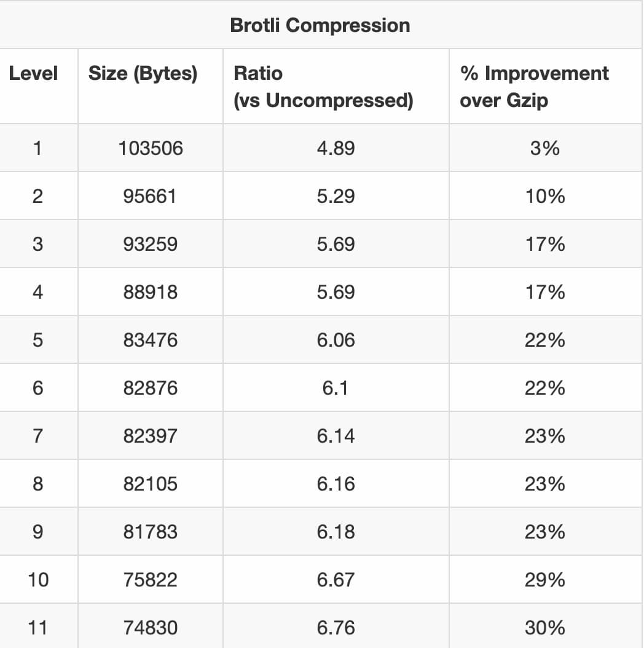Click the ratio cell 6.16
644x648 pixels.
[x=336, y=484]
